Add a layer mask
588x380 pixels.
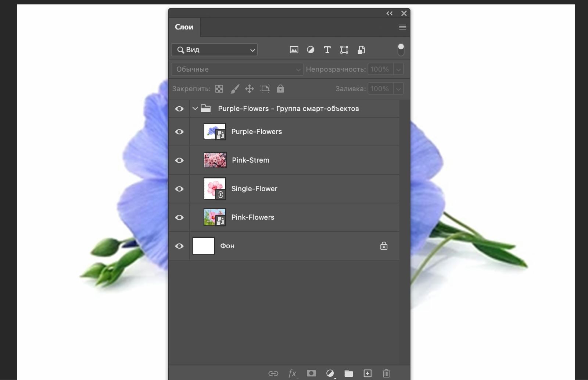tap(311, 373)
